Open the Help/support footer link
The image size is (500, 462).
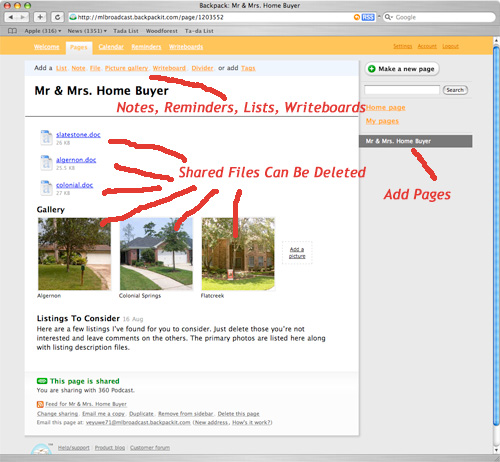(x=74, y=447)
